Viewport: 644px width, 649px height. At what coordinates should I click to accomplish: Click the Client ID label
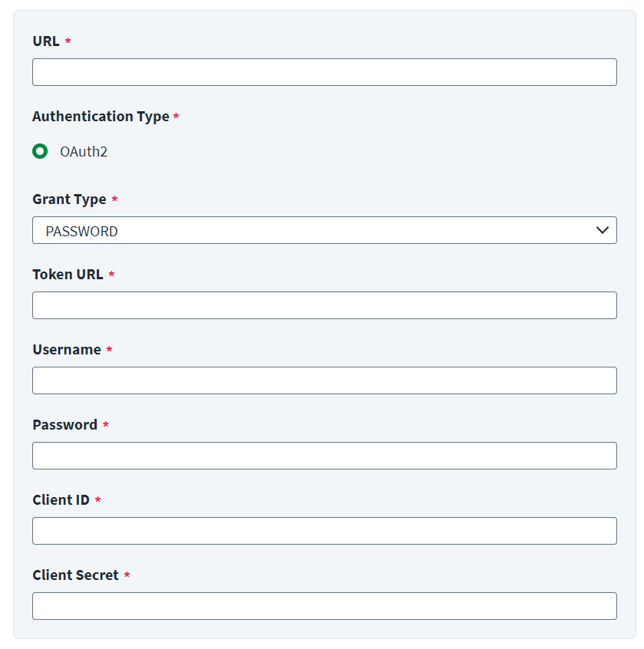61,500
